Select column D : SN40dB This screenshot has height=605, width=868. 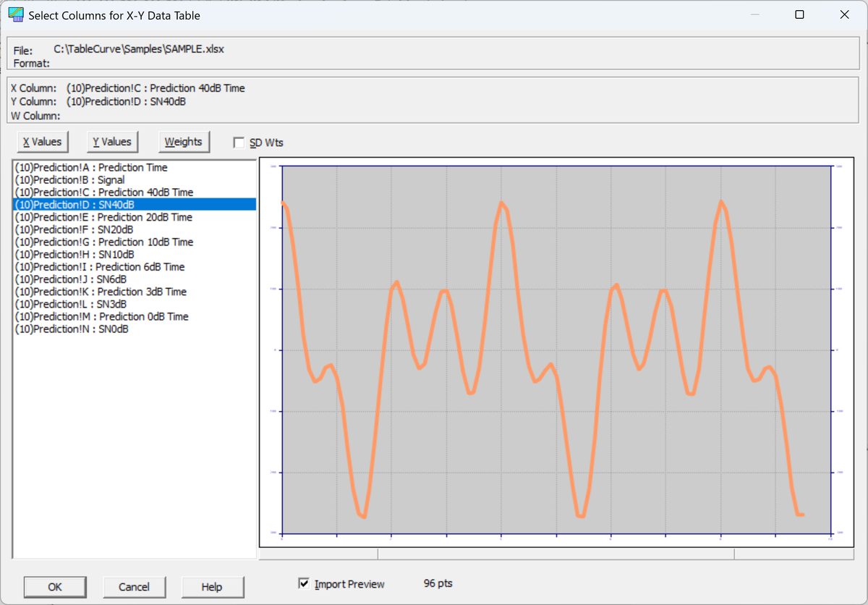point(135,204)
